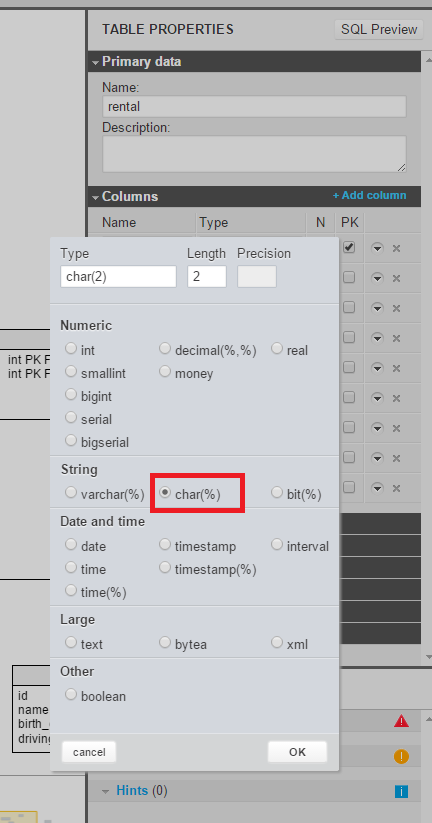Delete the first column with its X icon
This screenshot has height=823, width=432.
point(396,248)
